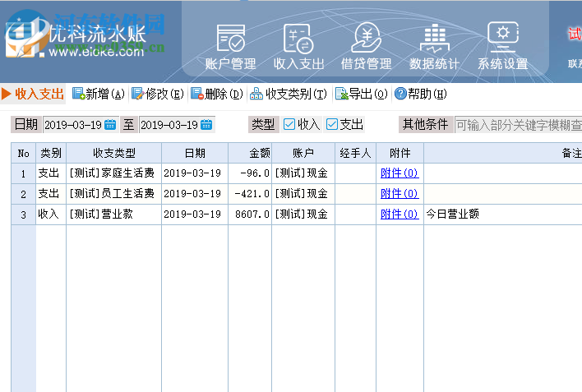Viewport: 582px width, 392px height.
Task: Click the date cell in the 家庭生活费 row
Action: [x=195, y=173]
